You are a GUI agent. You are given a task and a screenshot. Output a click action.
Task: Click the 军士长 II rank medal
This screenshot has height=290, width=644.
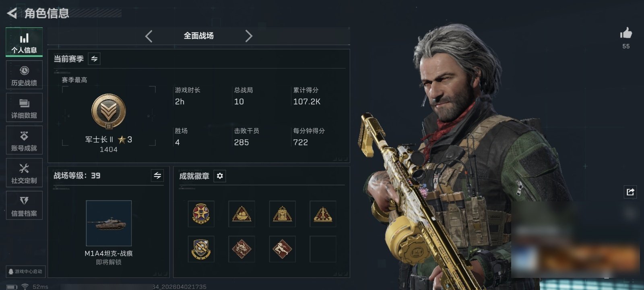click(x=108, y=112)
